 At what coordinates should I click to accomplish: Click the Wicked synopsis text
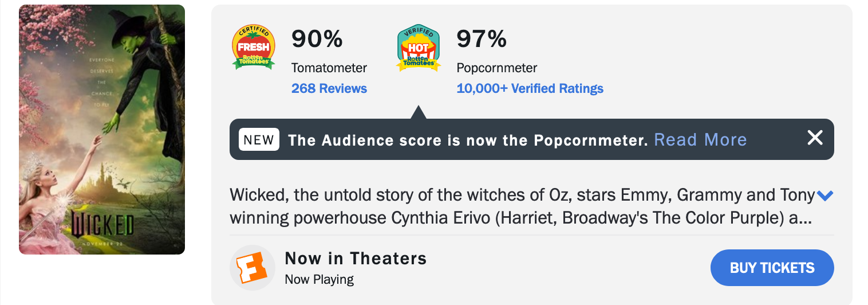pos(522,207)
